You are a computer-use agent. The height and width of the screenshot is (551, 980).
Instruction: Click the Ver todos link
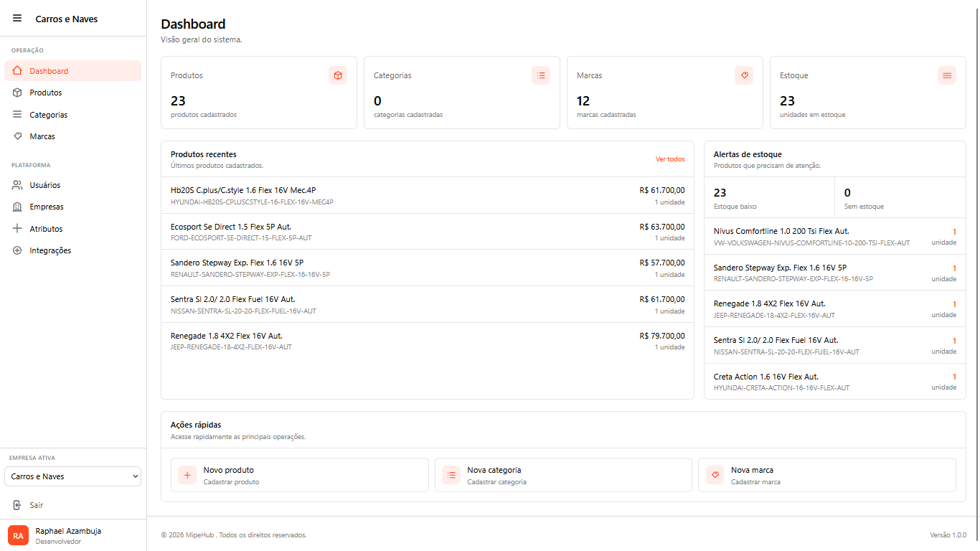click(x=670, y=159)
